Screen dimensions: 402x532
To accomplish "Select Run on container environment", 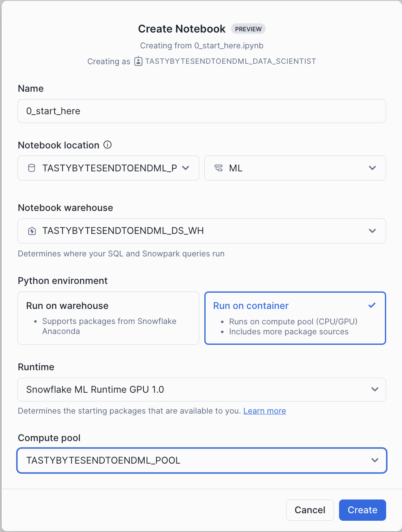I will 295,318.
